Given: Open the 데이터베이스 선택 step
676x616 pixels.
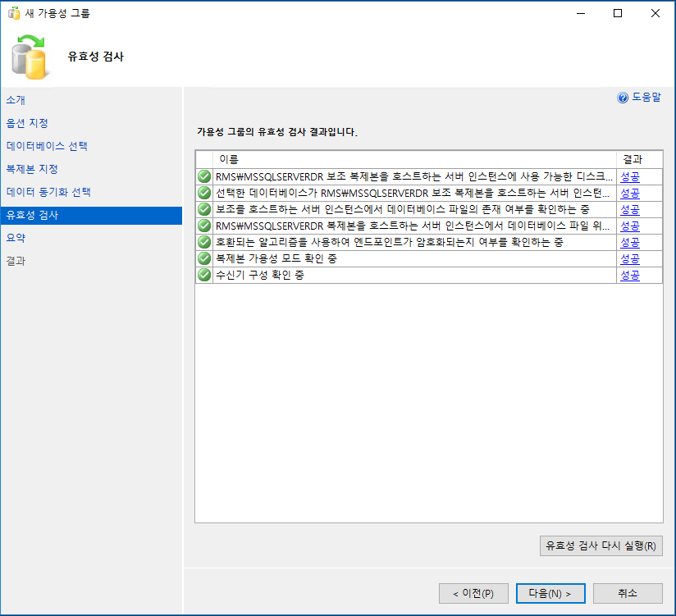Looking at the screenshot, I should pyautogui.click(x=47, y=146).
